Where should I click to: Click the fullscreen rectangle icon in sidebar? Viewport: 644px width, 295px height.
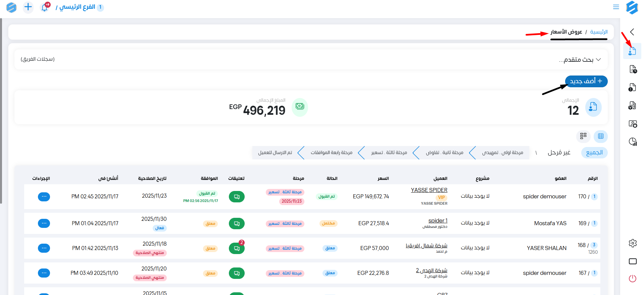(633, 261)
